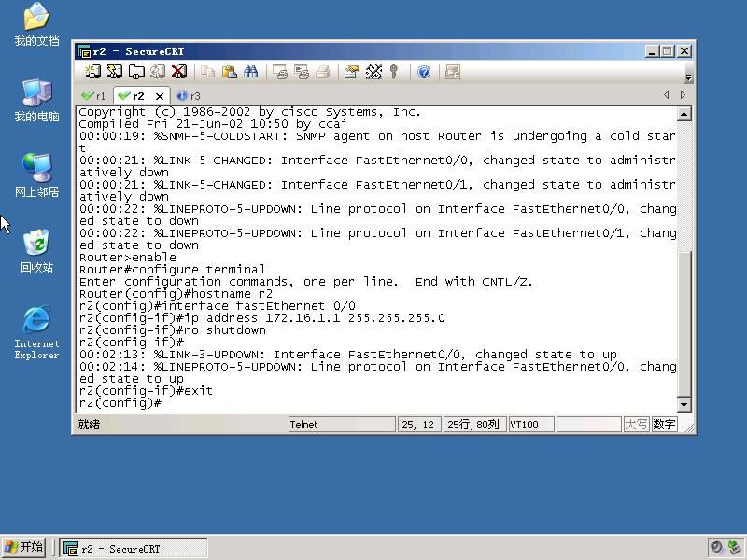Open the 开始 Start menu
Viewport: 747px width, 560px height.
[x=24, y=548]
